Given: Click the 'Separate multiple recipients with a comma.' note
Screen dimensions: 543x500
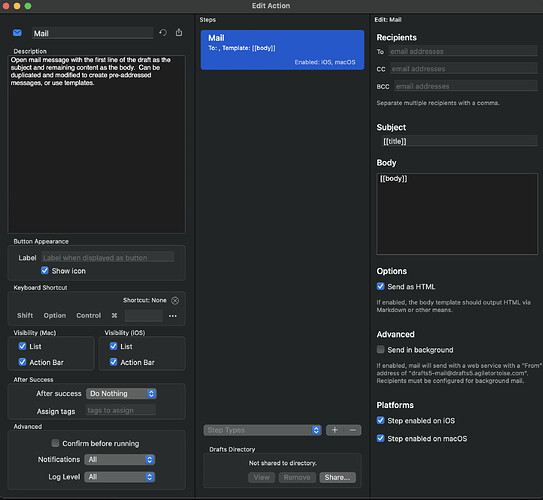Looking at the screenshot, I should [438, 103].
